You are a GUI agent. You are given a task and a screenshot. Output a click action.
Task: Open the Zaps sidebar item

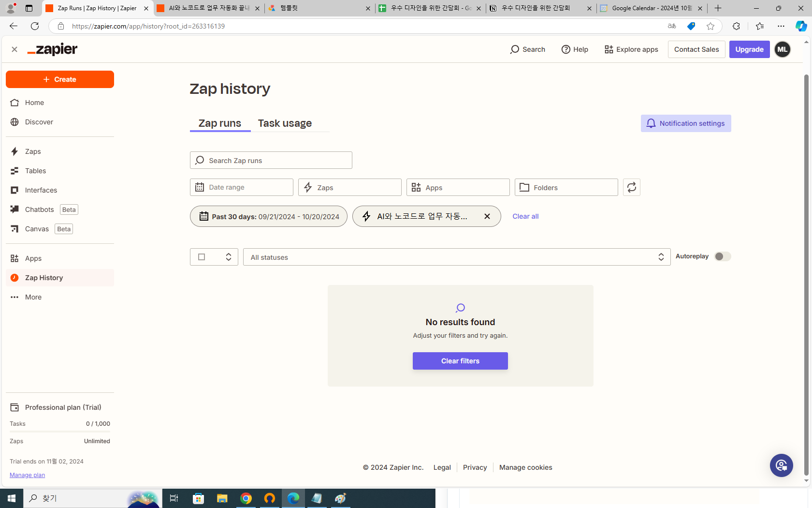pos(60,151)
